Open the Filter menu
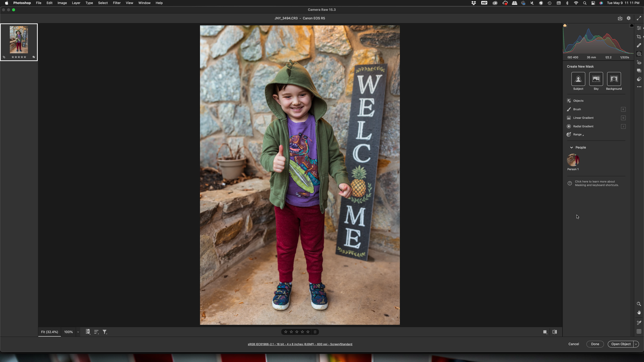 (116, 3)
